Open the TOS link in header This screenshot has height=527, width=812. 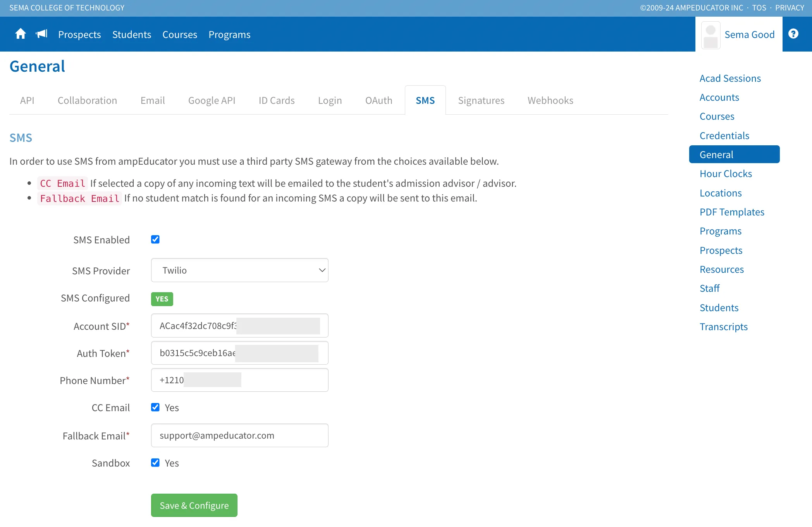coord(759,8)
